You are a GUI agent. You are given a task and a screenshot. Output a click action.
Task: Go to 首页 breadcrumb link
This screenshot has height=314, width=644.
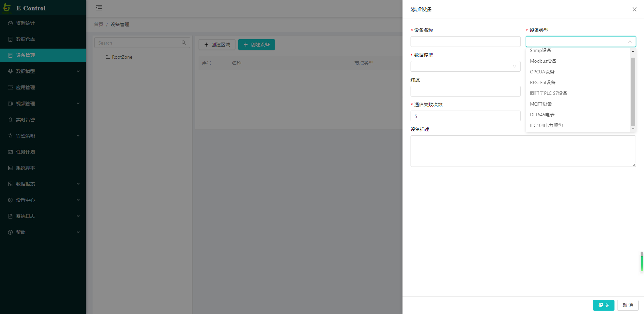click(99, 24)
